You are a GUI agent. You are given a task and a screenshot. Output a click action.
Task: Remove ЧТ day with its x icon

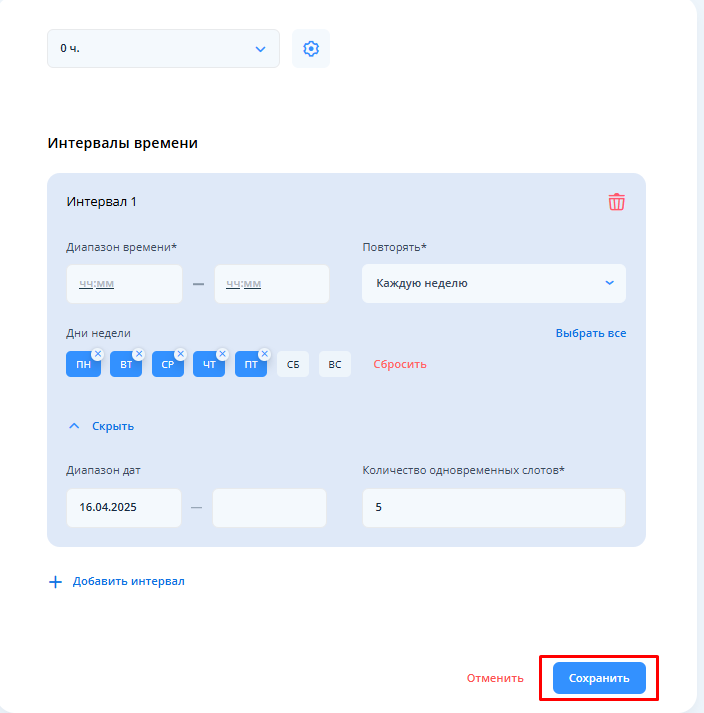pos(223,354)
